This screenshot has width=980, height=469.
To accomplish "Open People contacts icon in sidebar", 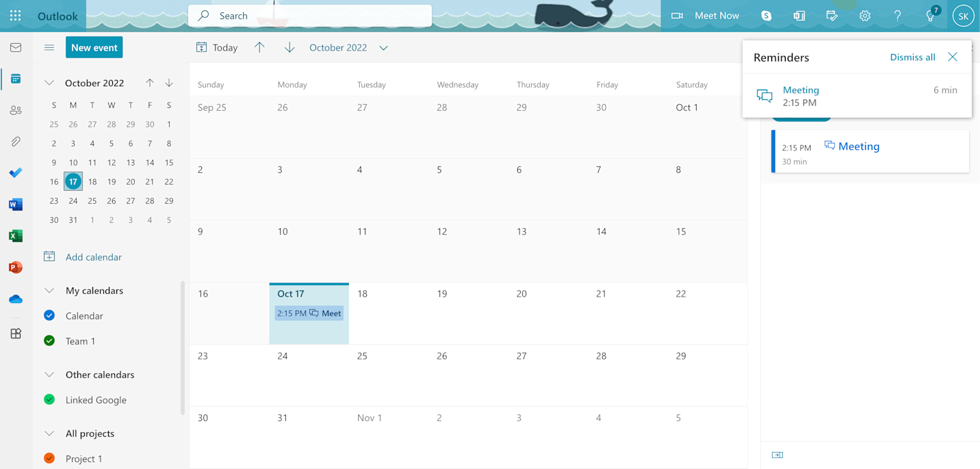I will click(x=16, y=111).
